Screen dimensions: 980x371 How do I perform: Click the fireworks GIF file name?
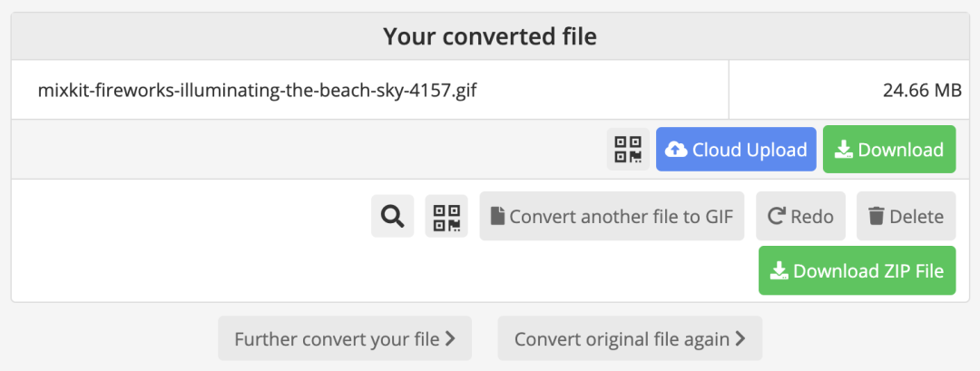point(257,90)
